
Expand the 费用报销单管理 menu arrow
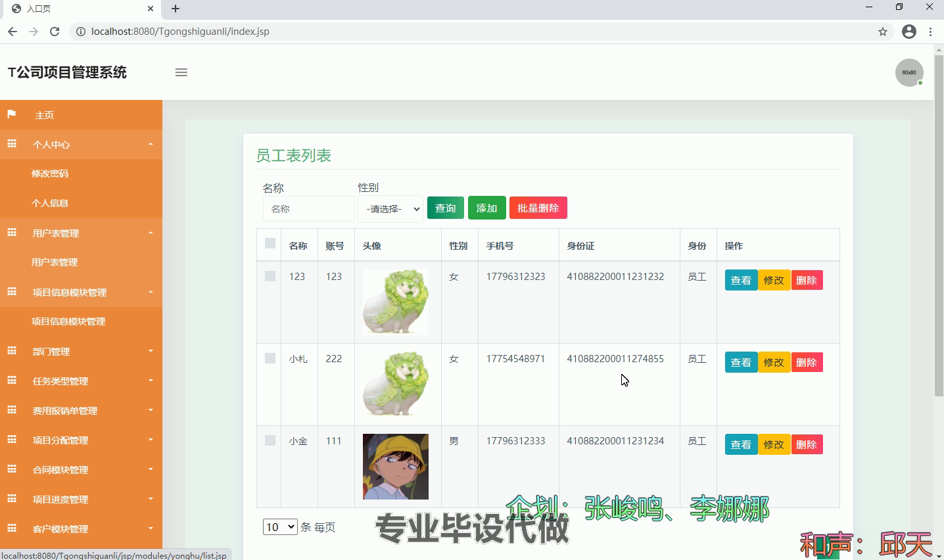point(151,410)
